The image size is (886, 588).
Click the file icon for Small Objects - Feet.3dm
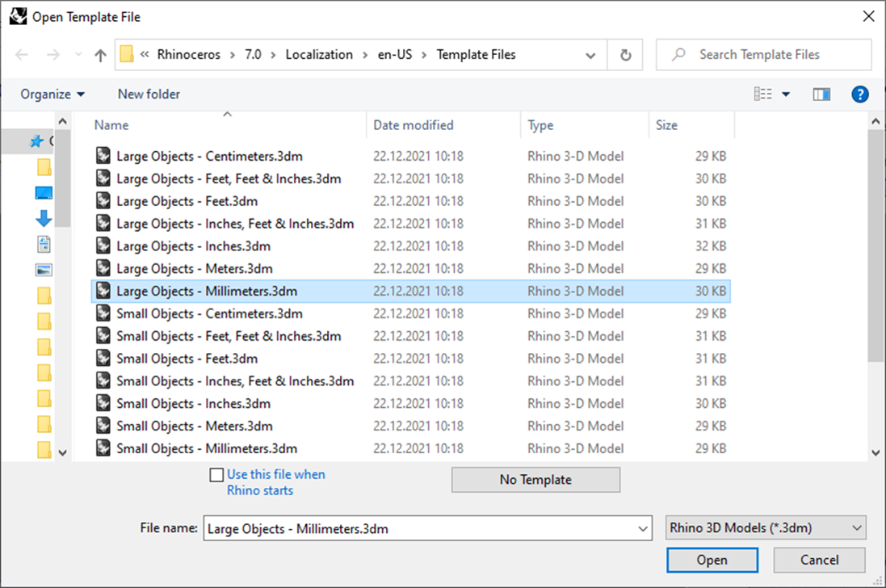coord(103,358)
